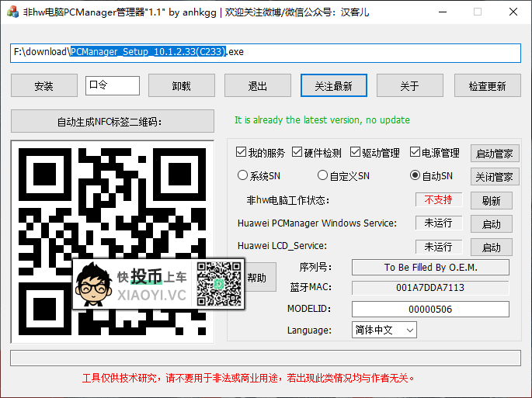Select the 系统SN radio option
The width and height of the screenshot is (532, 398).
(242, 176)
